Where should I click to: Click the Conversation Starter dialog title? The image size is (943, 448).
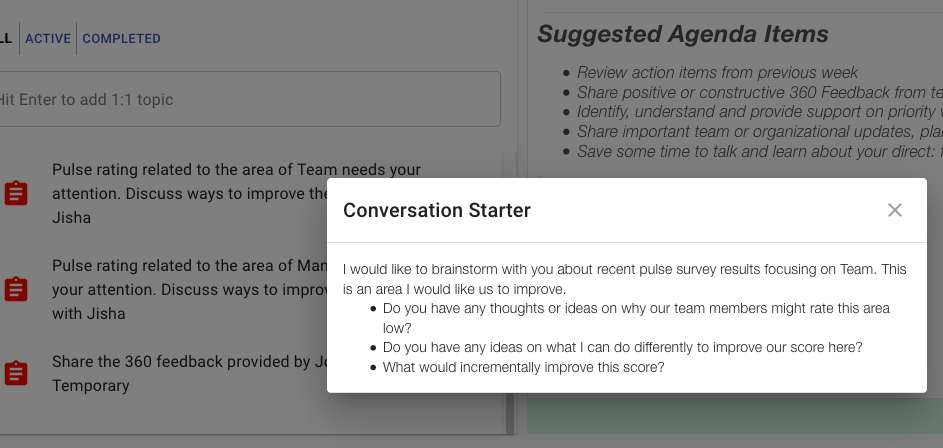[437, 210]
